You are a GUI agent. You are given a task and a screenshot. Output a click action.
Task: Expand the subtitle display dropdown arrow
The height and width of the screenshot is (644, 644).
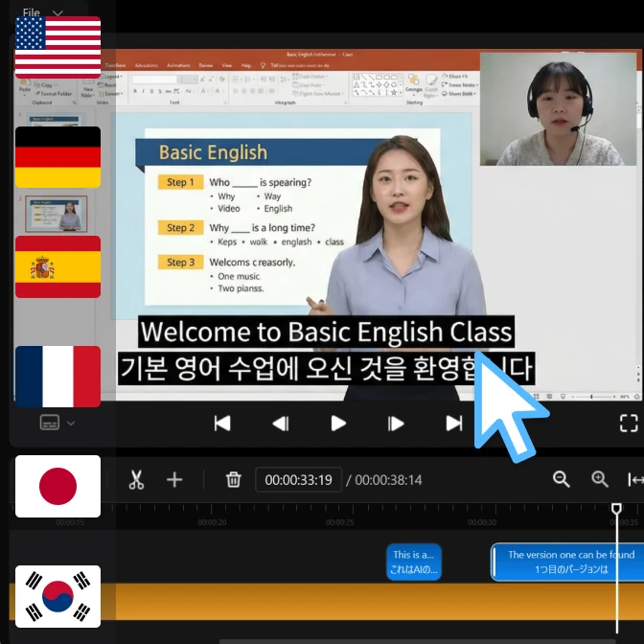(71, 423)
